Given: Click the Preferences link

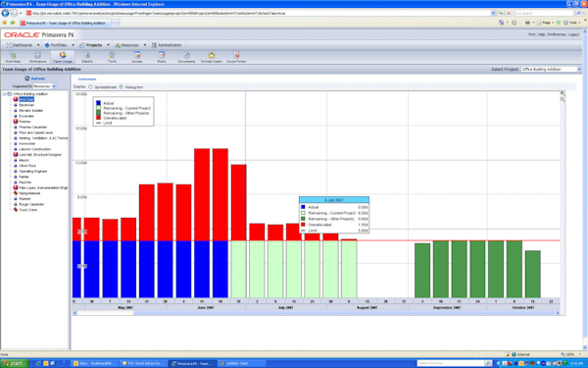Looking at the screenshot, I should coord(557,34).
